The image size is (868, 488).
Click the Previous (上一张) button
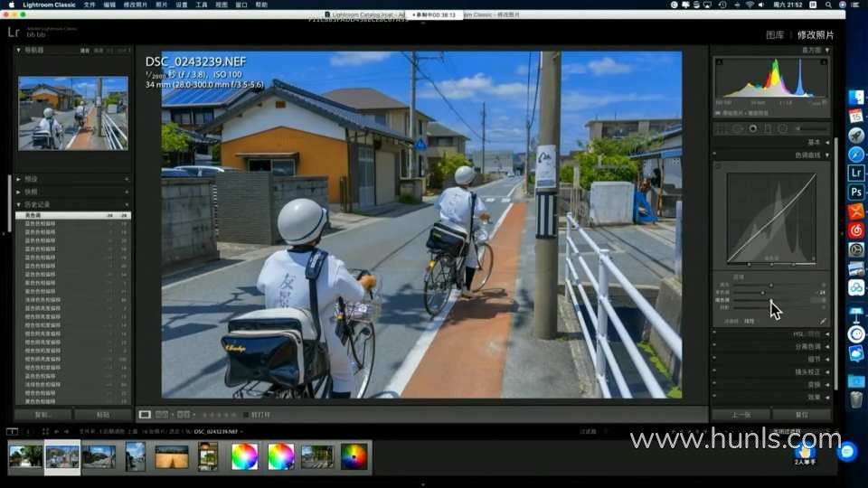[x=741, y=415]
